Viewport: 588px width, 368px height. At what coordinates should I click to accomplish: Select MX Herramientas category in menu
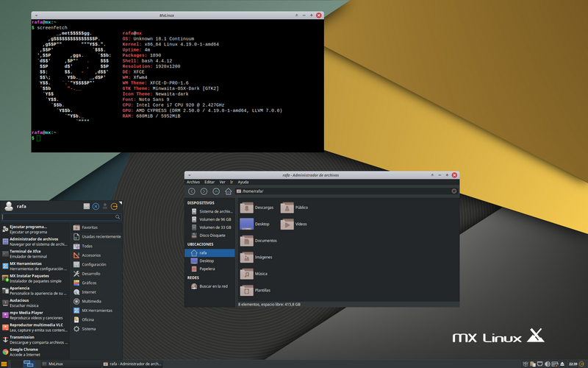click(96, 311)
